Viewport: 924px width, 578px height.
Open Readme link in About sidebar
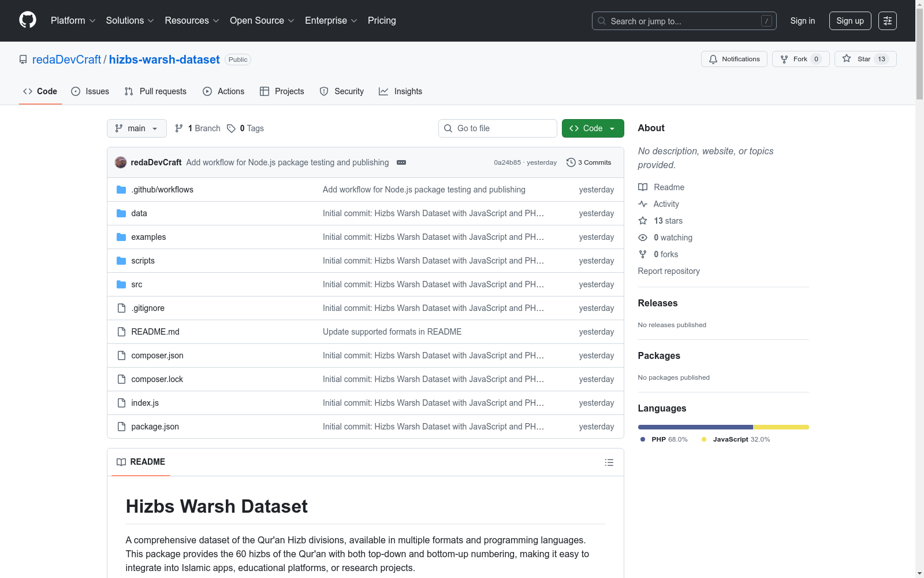tap(661, 187)
